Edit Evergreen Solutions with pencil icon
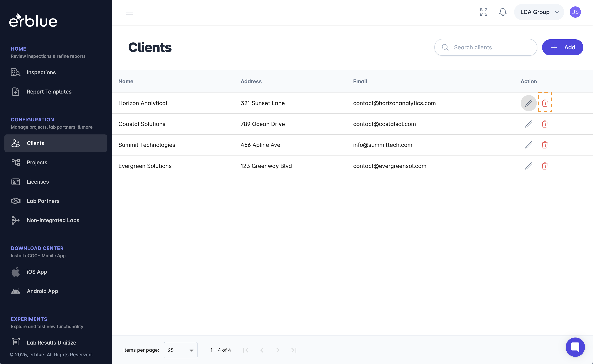Viewport: 593px width, 364px height. (529, 166)
